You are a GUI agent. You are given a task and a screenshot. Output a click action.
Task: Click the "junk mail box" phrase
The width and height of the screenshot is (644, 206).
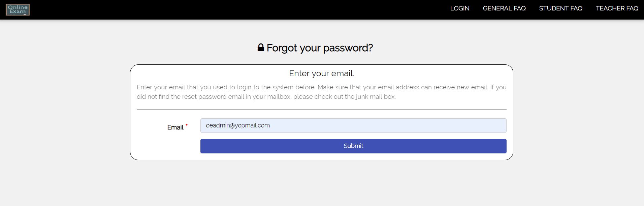[375, 97]
